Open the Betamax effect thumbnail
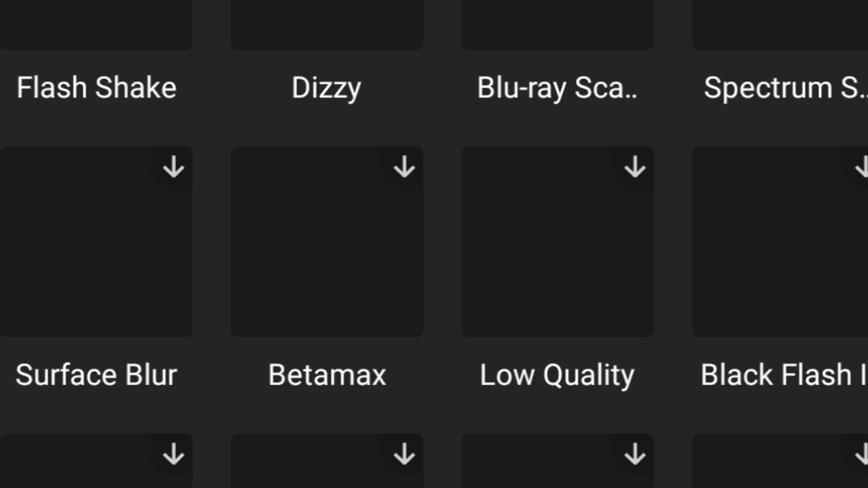The height and width of the screenshot is (488, 868). (x=327, y=242)
